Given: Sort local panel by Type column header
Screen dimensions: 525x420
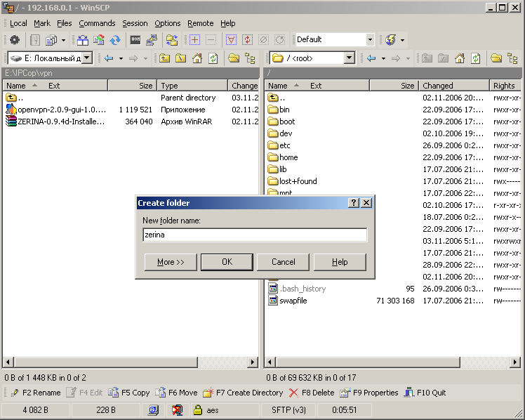Looking at the screenshot, I should [x=193, y=86].
